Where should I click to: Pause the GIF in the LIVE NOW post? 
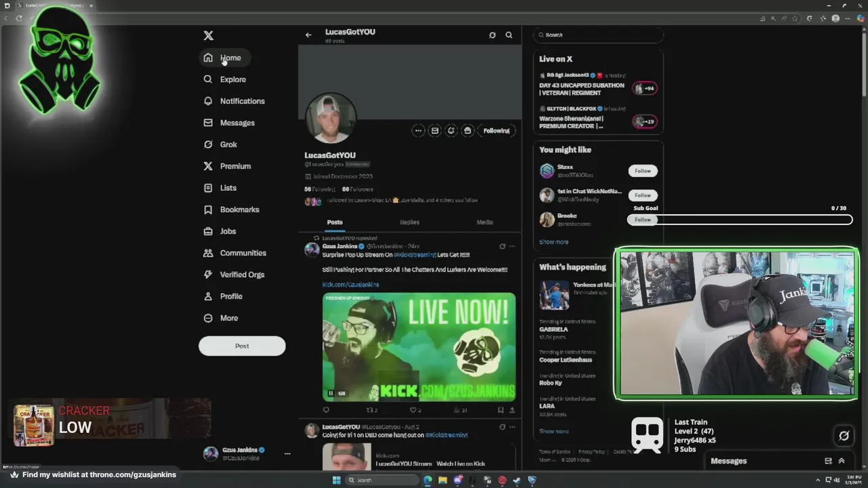click(331, 393)
